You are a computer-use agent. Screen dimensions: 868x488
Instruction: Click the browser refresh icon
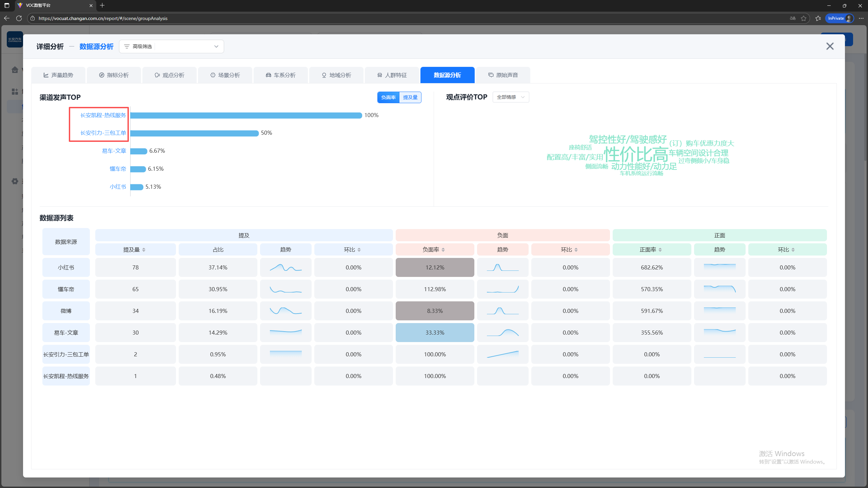(x=19, y=18)
